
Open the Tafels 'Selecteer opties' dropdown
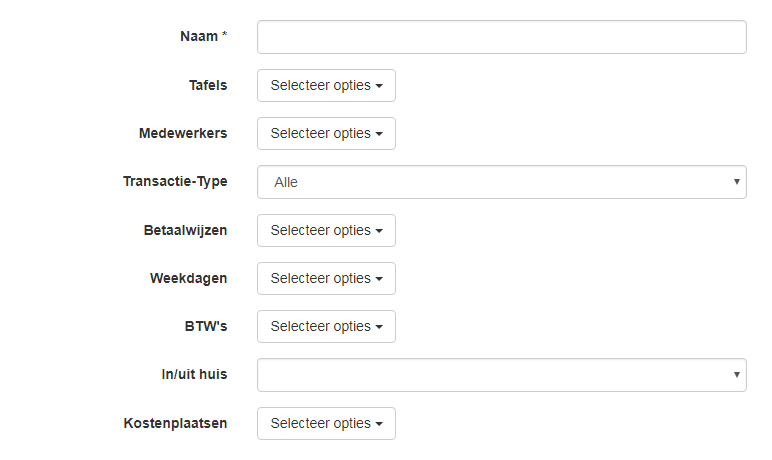click(x=326, y=86)
